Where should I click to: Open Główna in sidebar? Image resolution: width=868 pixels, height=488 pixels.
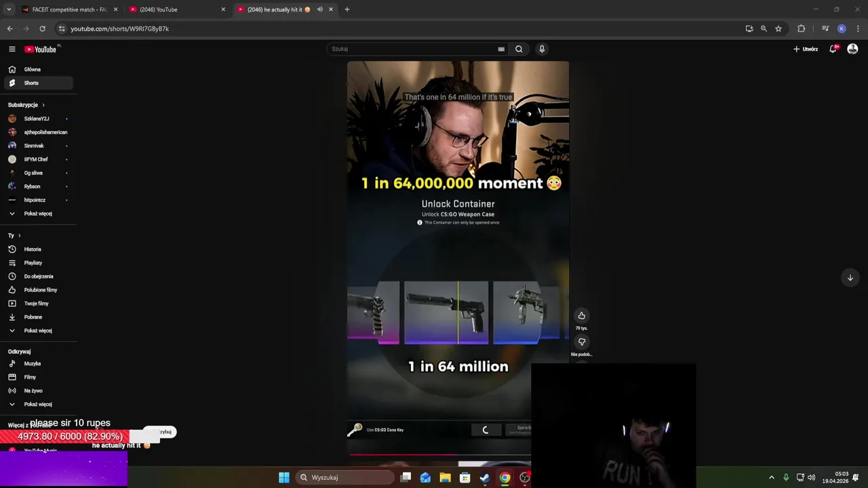[x=39, y=69]
